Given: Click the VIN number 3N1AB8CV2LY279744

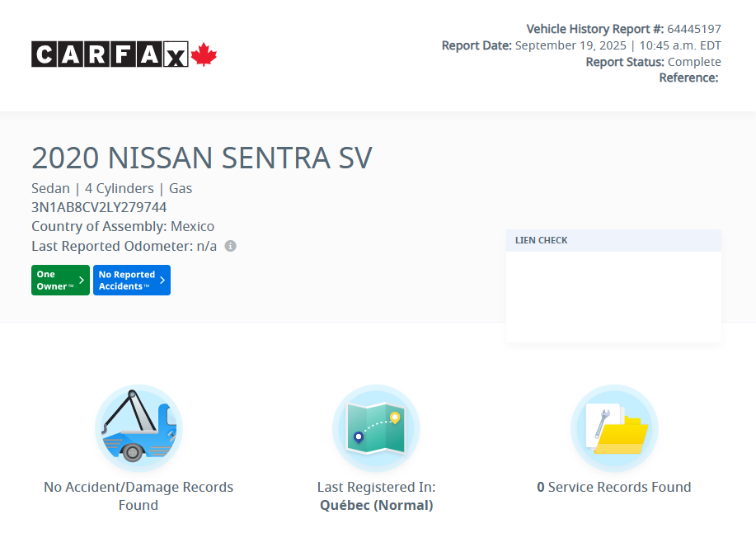Looking at the screenshot, I should (99, 207).
